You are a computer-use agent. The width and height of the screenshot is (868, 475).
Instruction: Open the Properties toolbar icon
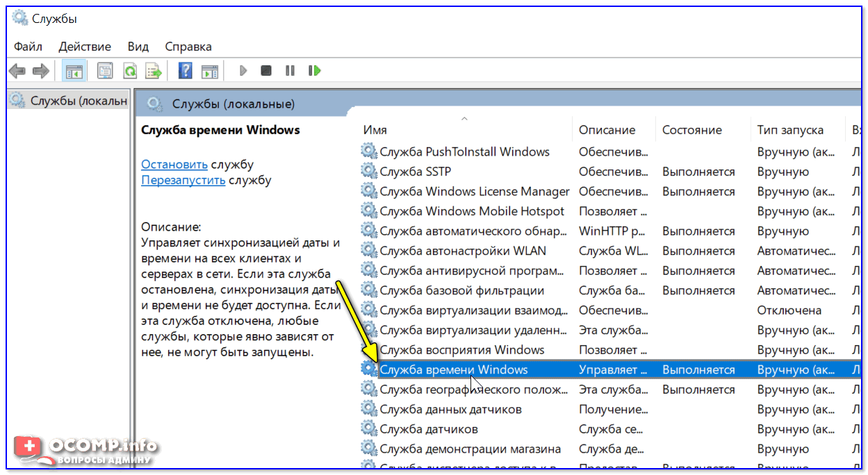click(105, 71)
